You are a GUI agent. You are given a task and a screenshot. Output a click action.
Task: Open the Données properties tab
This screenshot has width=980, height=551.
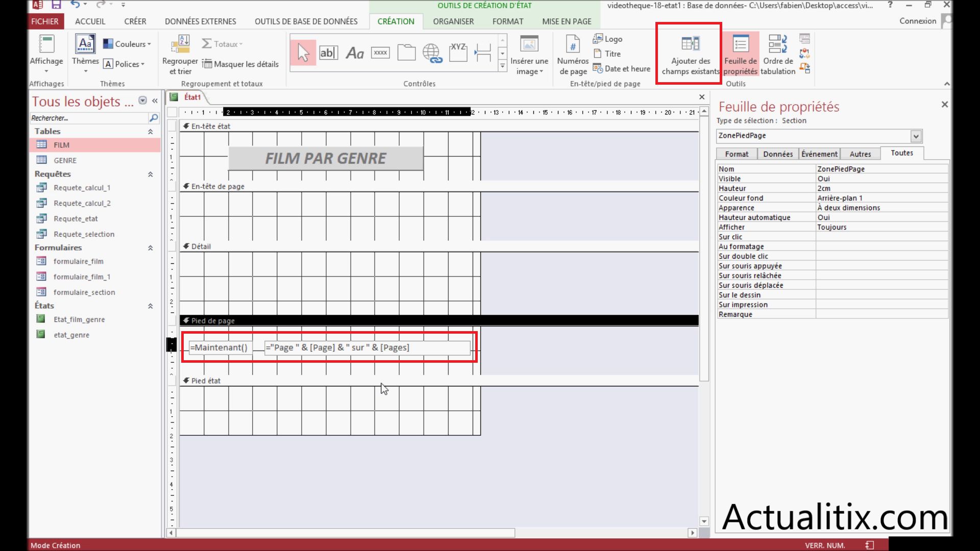pyautogui.click(x=778, y=154)
